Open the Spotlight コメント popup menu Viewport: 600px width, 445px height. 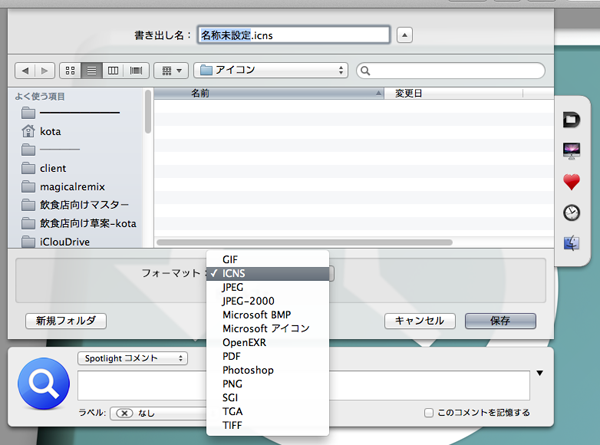tap(132, 358)
